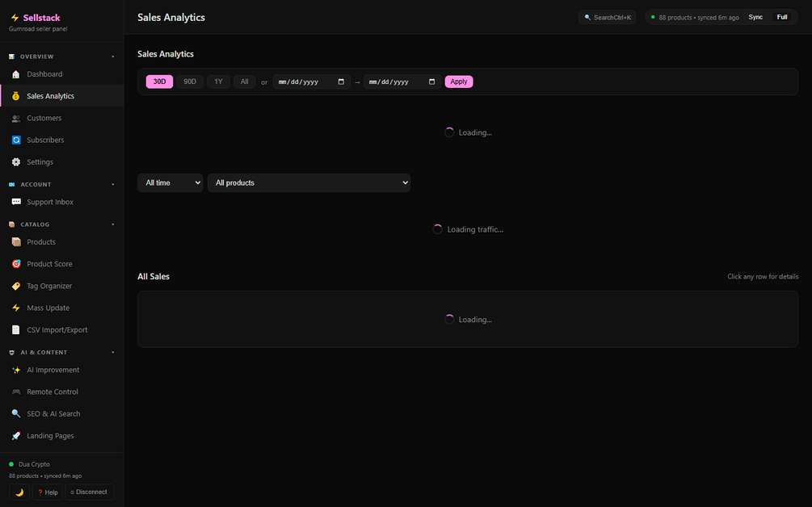Open Landing Pages page
The height and width of the screenshot is (507, 812).
(61, 436)
